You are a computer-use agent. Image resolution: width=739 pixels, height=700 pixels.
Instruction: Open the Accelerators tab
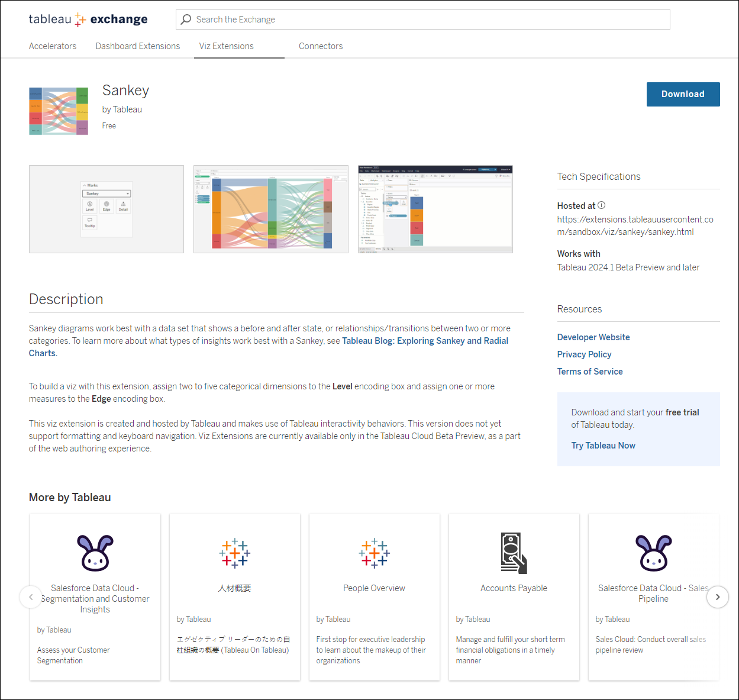point(53,46)
